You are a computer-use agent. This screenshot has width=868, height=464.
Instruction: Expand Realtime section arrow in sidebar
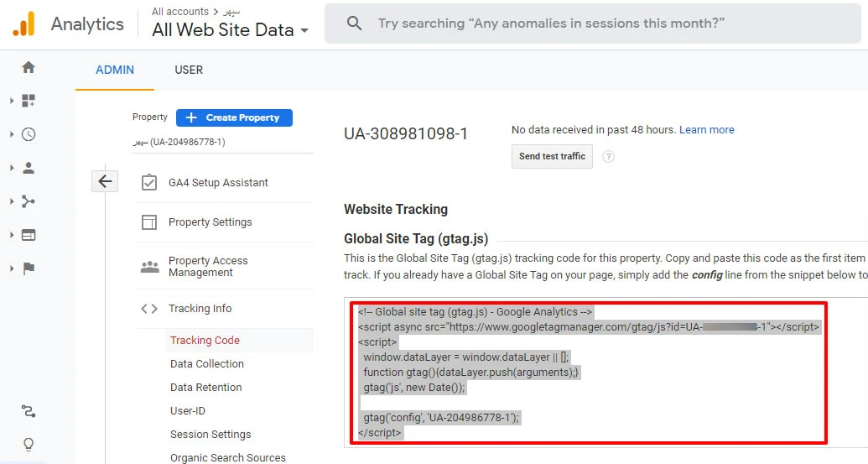coord(12,134)
